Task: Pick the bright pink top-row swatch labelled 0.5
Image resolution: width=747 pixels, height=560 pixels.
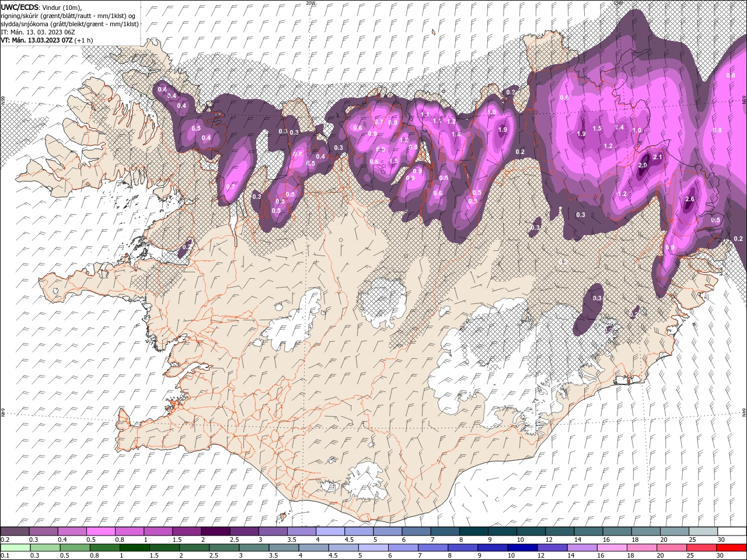Action: point(100,531)
